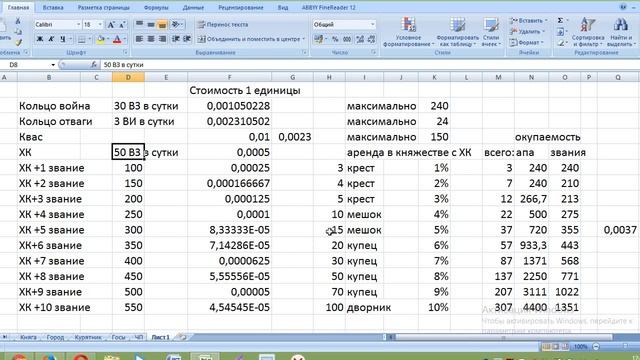Open Сортировка и фильтр menu
Screen dimensions: 640x360
pos(588,32)
